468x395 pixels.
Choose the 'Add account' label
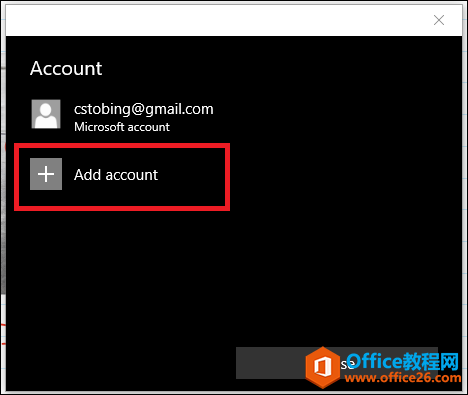point(116,175)
